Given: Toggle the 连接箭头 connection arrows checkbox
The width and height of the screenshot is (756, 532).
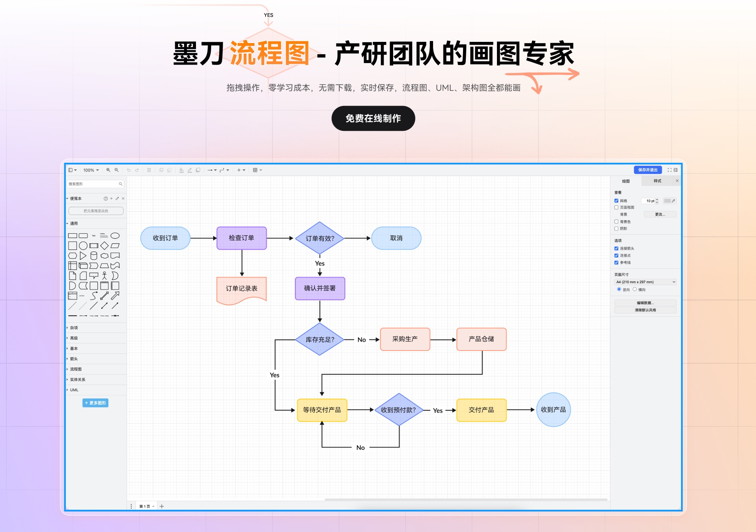Looking at the screenshot, I should (616, 248).
